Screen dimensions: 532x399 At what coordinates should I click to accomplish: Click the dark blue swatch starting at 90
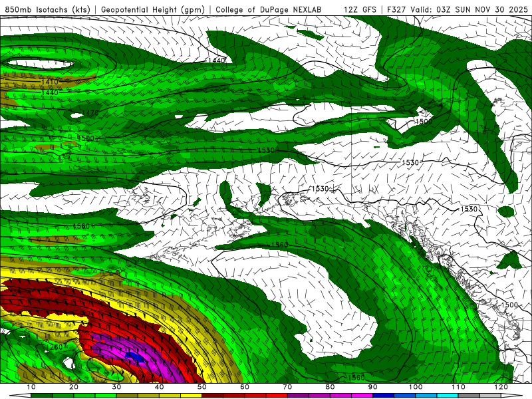(384, 396)
